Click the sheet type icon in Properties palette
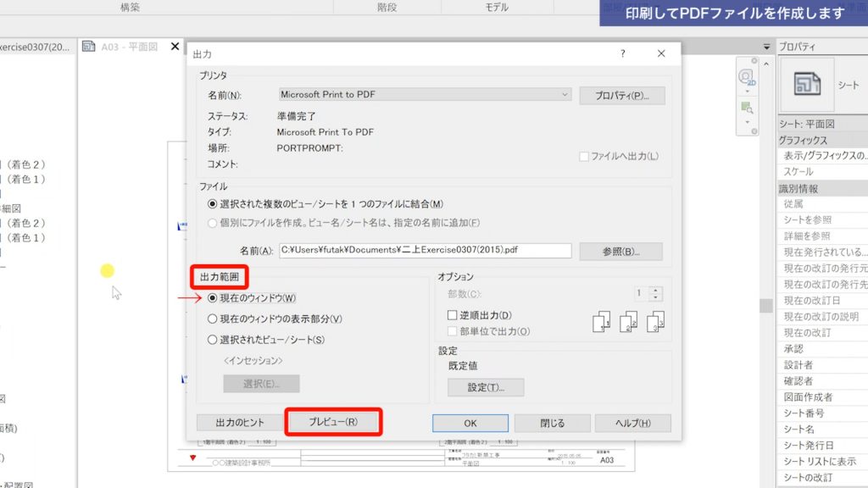 806,85
